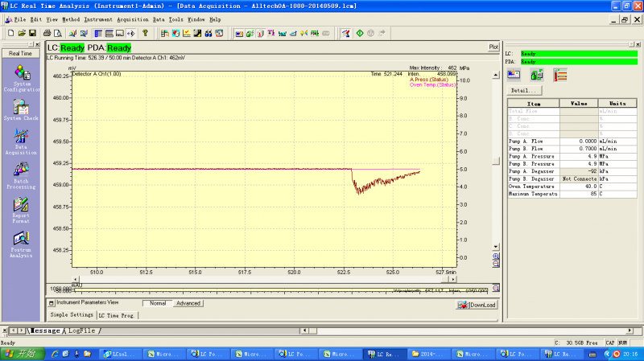Close the left assistant bar panel
This screenshot has height=361, width=644.
tap(37, 44)
